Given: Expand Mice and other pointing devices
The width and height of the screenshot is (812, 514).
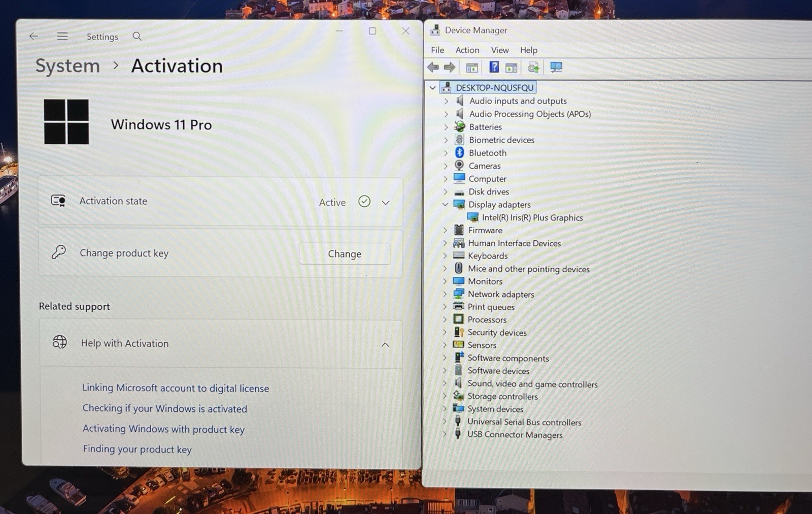Looking at the screenshot, I should 445,268.
